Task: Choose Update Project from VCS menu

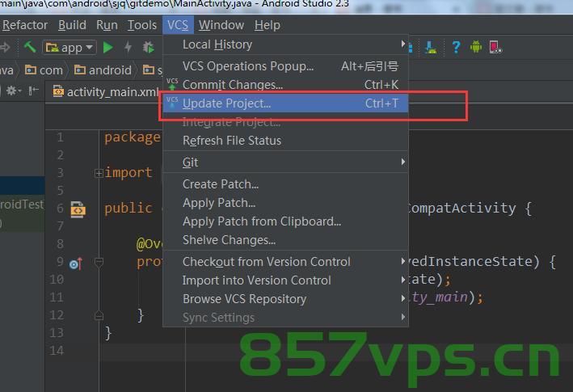Action: click(285, 103)
